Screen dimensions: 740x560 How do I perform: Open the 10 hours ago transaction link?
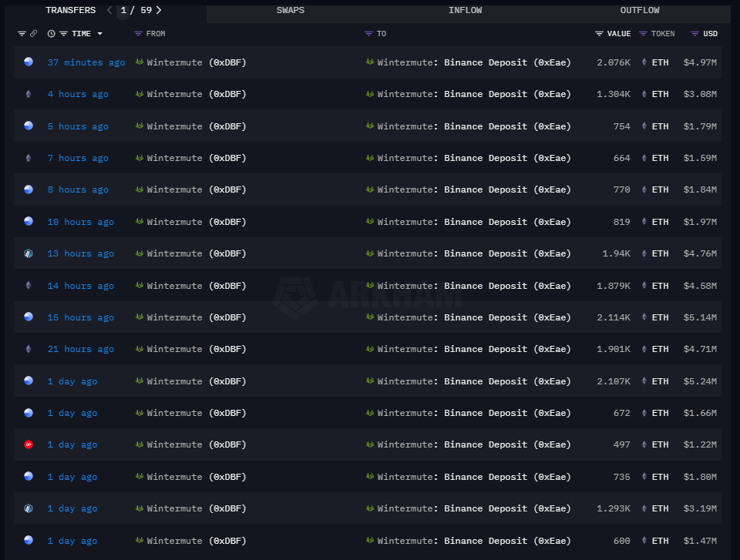[x=81, y=221]
